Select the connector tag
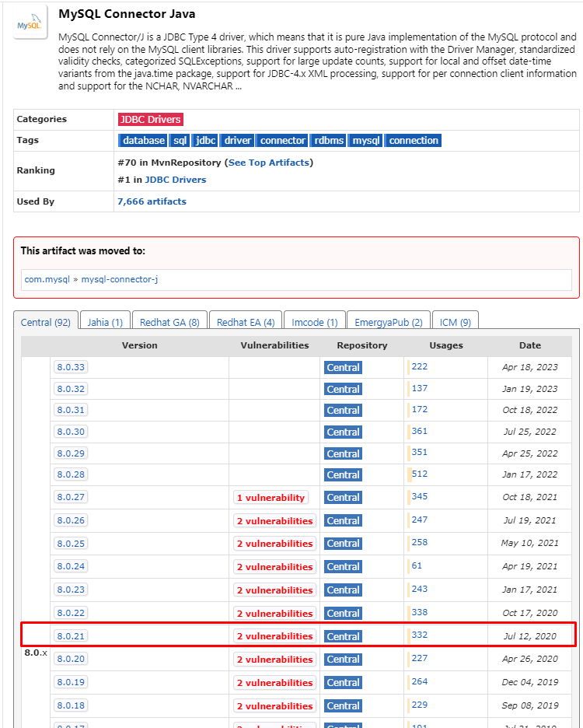 (282, 140)
